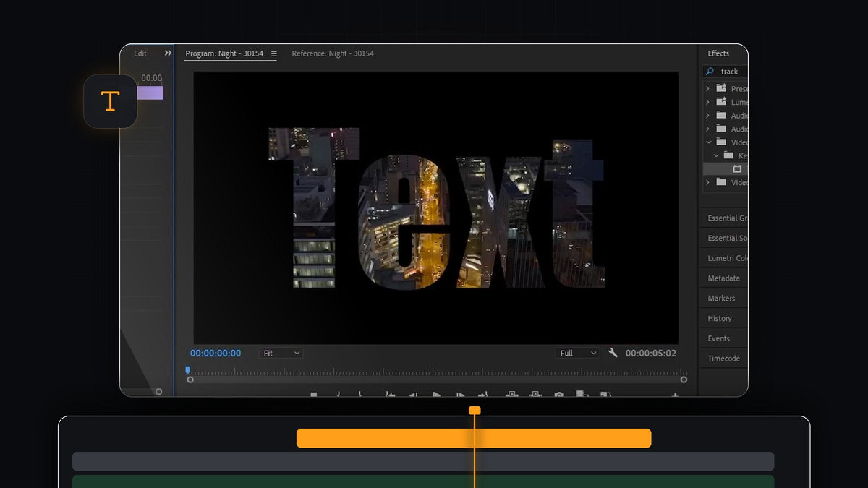Viewport: 868px width, 488px height.
Task: Click the Go to Out point button
Action: pyautogui.click(x=483, y=395)
